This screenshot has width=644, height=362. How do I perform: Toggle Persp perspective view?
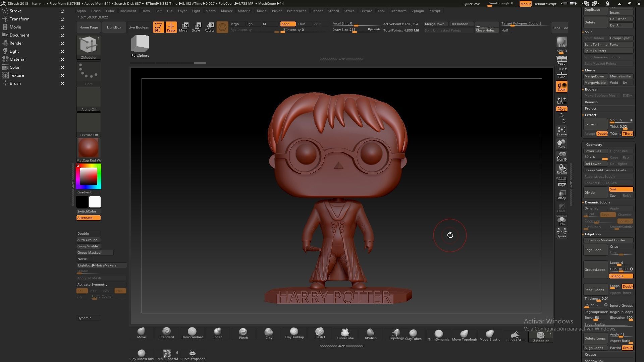(561, 61)
